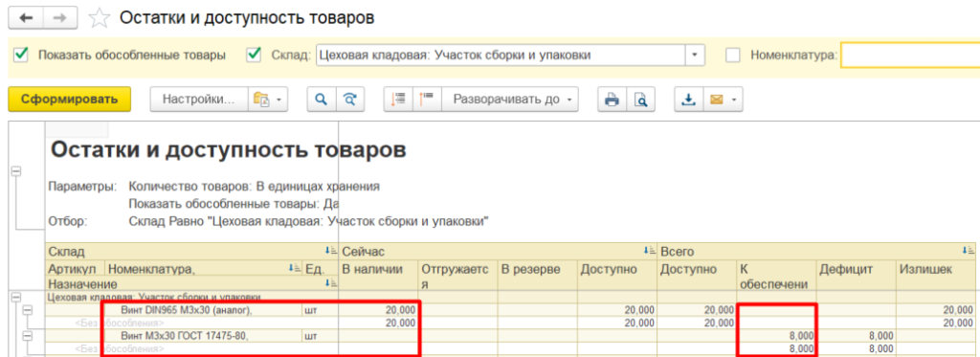Open the Склад dropdown arrow
Screen dimensions: 980x357
pyautogui.click(x=695, y=55)
